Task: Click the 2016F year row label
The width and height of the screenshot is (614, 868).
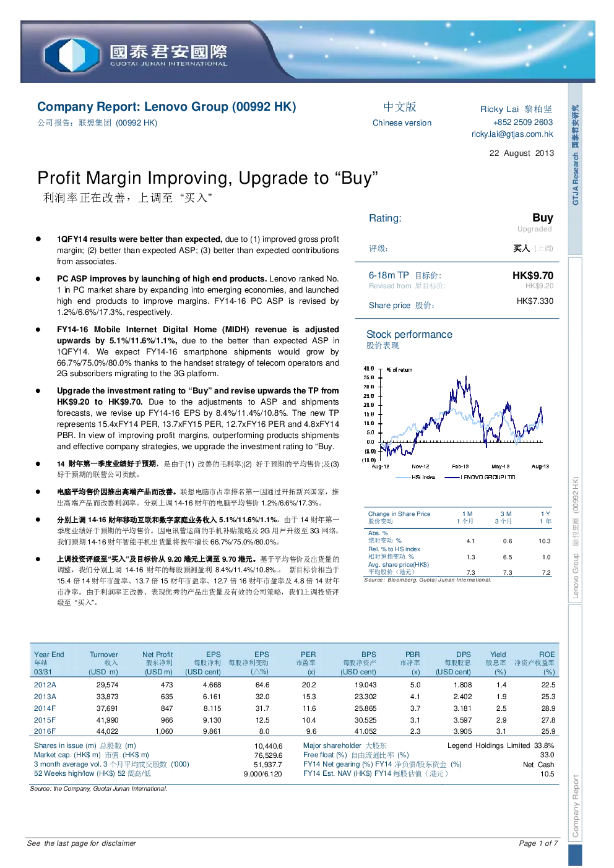Action: coord(45,731)
